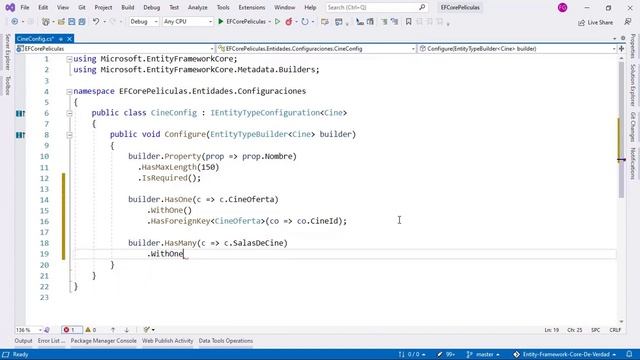Open the Solution Explorer side tab
Image resolution: width=640 pixels, height=360 pixels.
(x=633, y=85)
